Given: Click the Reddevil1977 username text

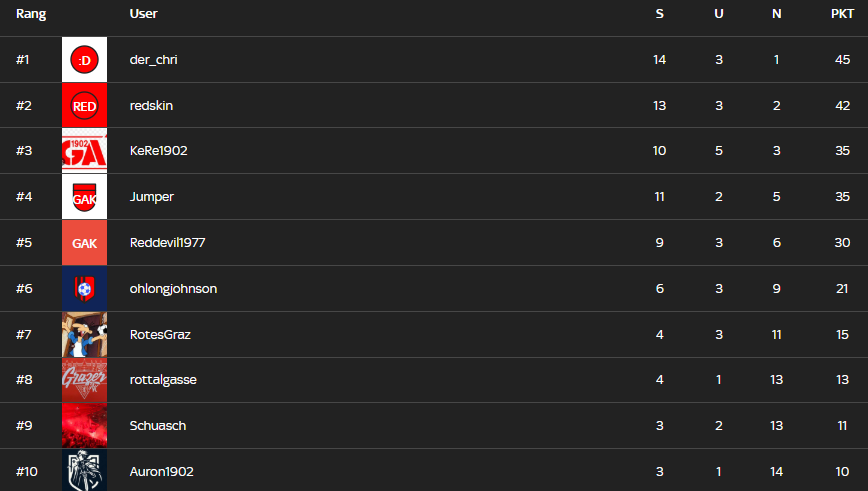Looking at the screenshot, I should (x=167, y=243).
